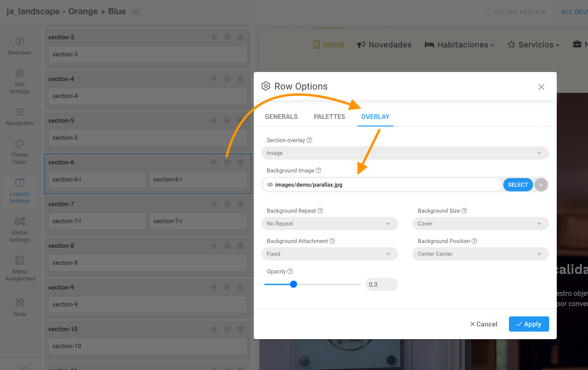Expand the Background Position dropdown
588x370 pixels.
(x=480, y=254)
